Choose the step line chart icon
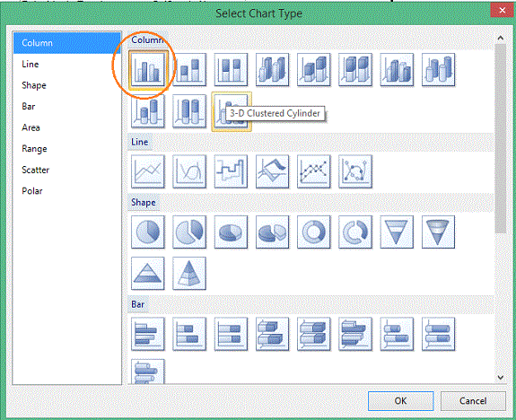 pyautogui.click(x=231, y=171)
